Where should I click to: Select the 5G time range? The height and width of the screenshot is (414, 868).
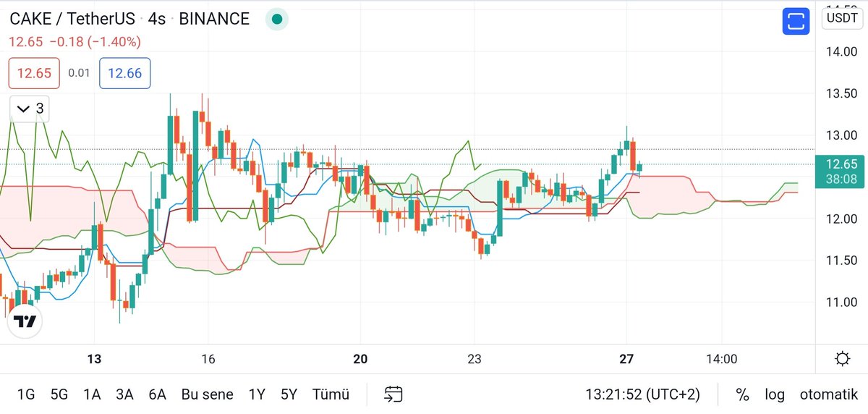pyautogui.click(x=59, y=394)
